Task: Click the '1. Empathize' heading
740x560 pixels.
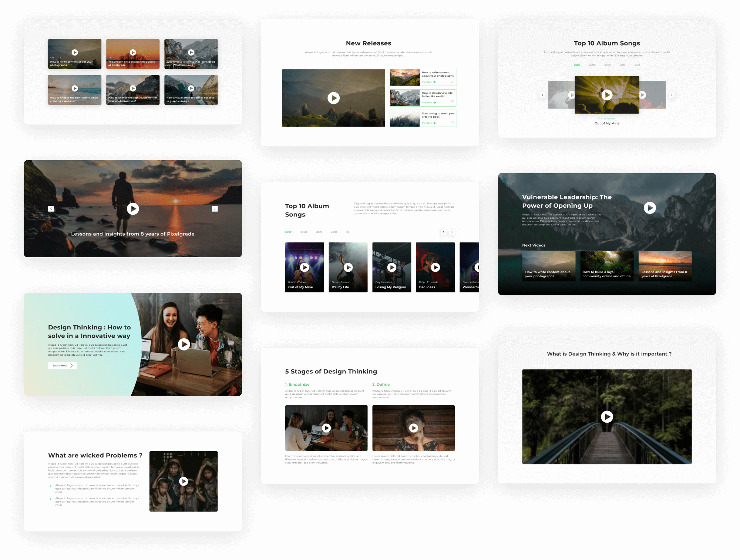Action: point(297,384)
